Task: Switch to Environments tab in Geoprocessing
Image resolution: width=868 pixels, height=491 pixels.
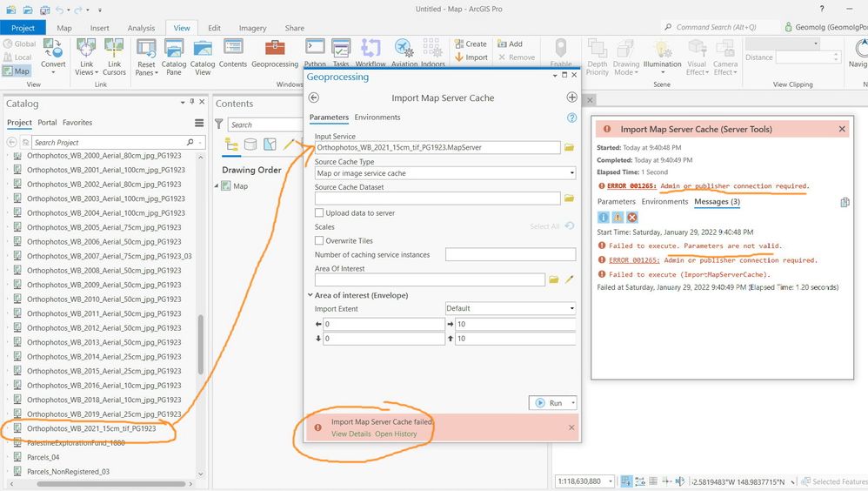Action: (x=377, y=118)
